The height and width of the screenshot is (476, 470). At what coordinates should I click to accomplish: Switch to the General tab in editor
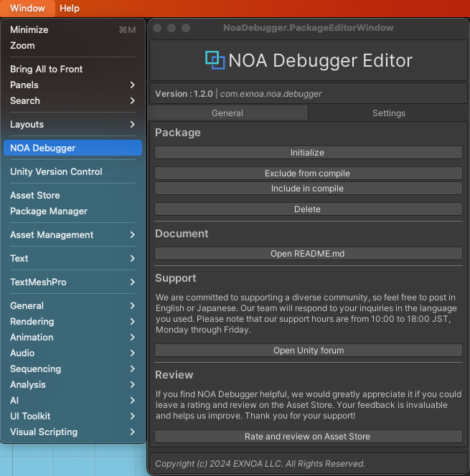point(227,113)
